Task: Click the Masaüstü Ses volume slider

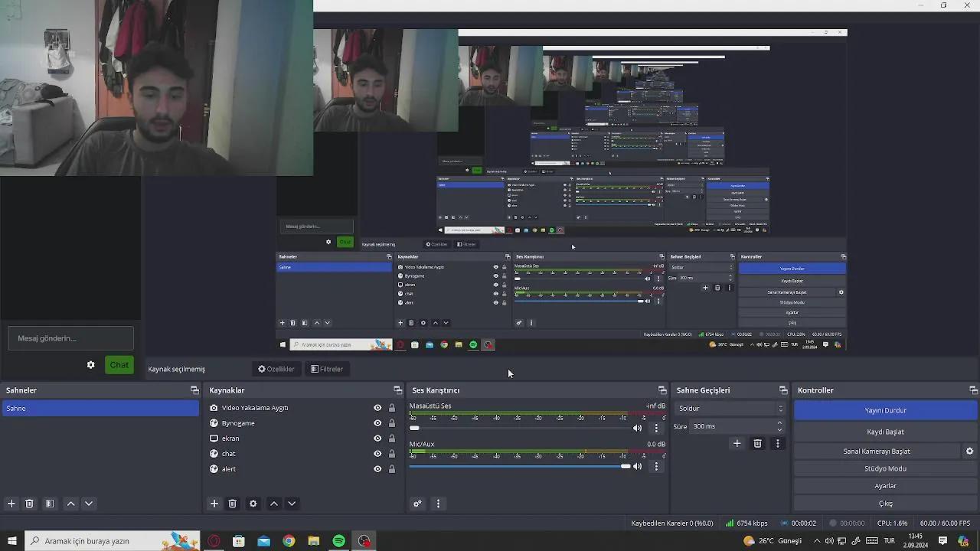Action: coord(520,428)
